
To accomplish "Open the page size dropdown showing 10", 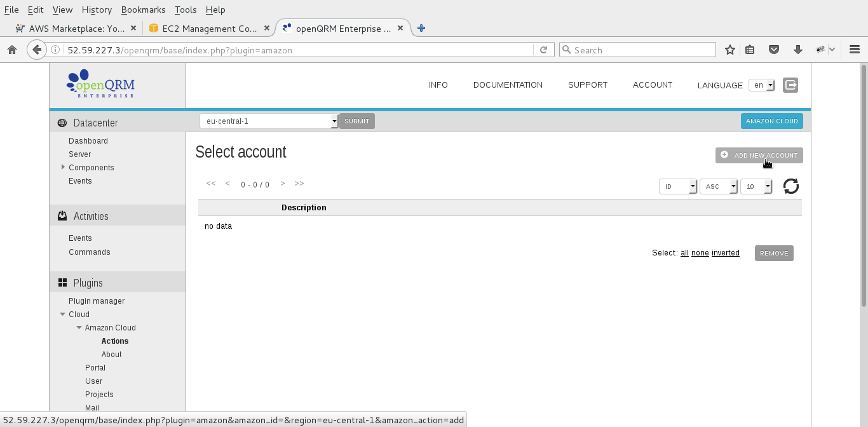I will 756,186.
